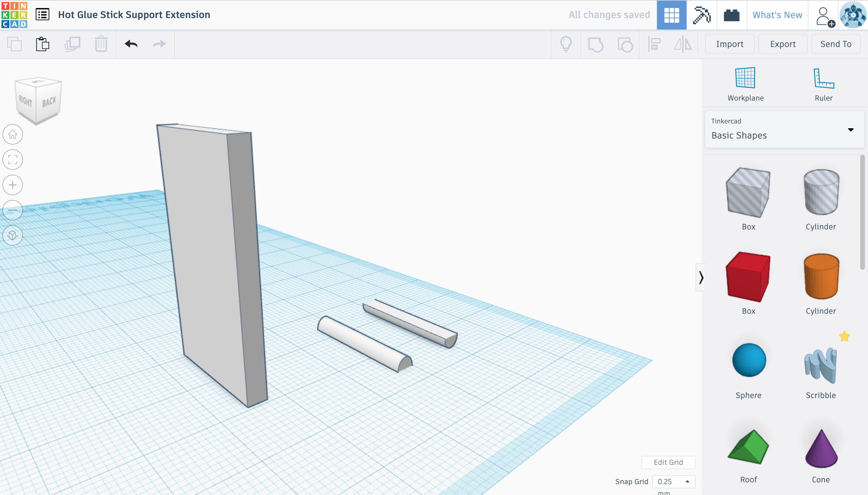The width and height of the screenshot is (868, 495).
Task: Collapse the shapes panel with chevron
Action: [x=701, y=277]
